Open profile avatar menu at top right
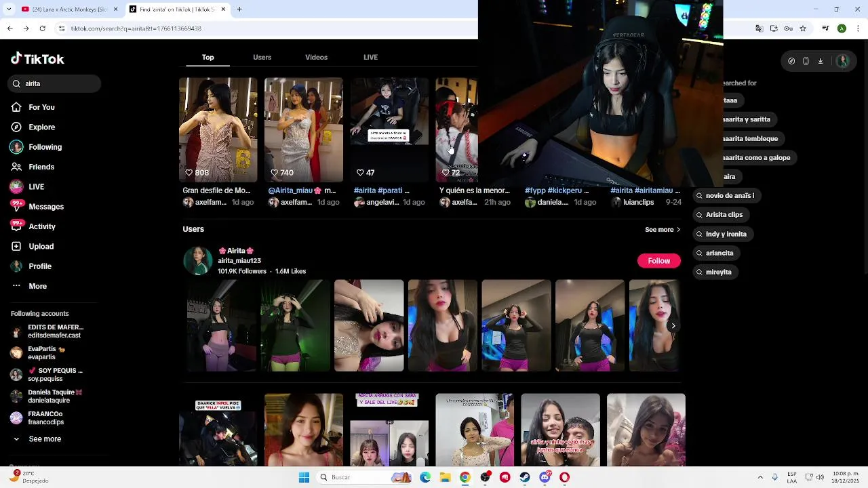 843,61
